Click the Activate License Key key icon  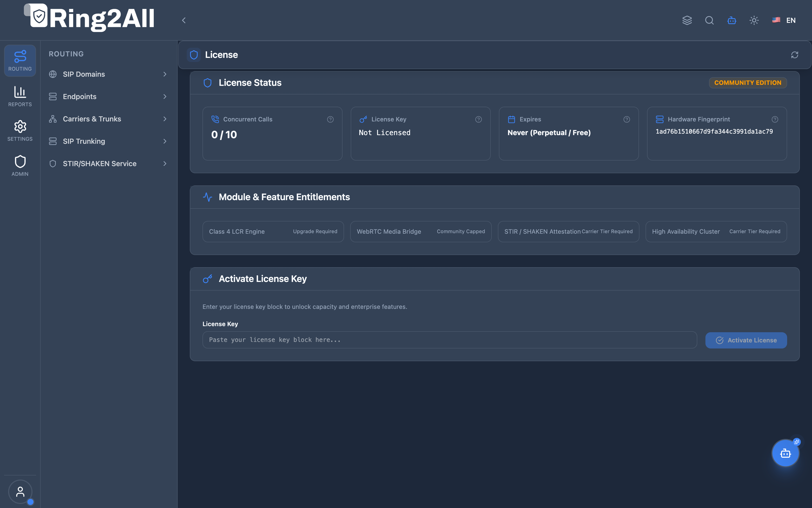(207, 279)
